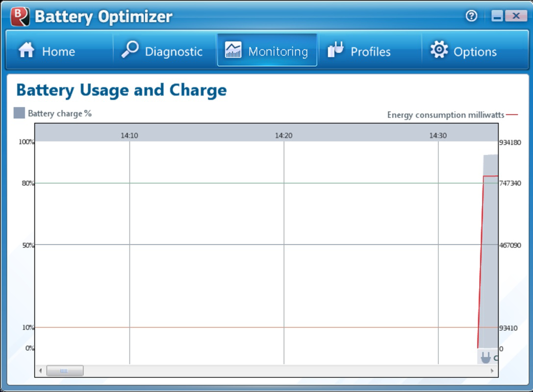Click Energy consumption milliwatts legend label
The width and height of the screenshot is (533, 392).
tap(446, 115)
